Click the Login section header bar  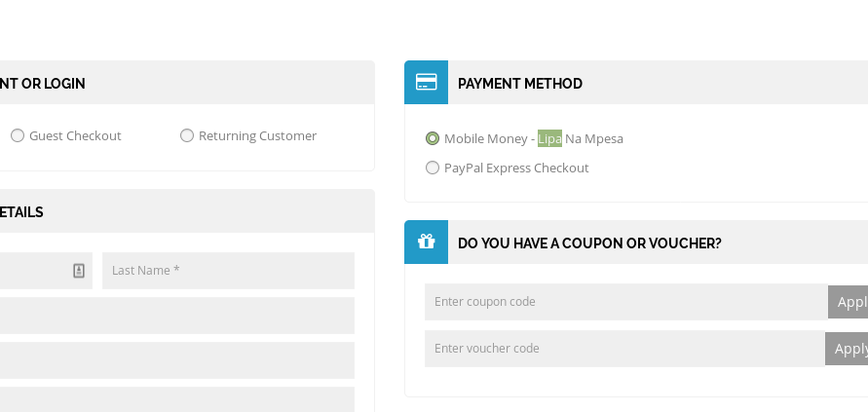185,84
